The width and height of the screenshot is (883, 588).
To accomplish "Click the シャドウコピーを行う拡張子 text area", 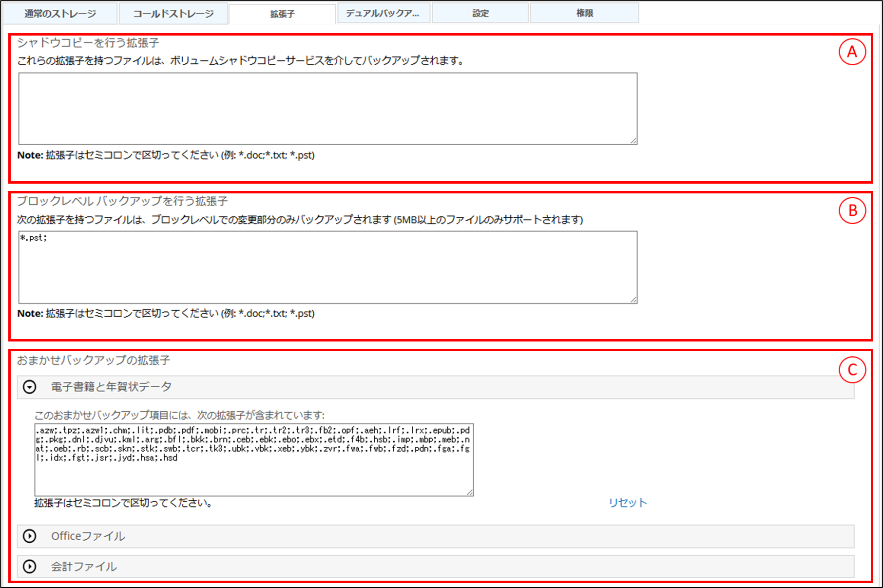I will tap(328, 109).
